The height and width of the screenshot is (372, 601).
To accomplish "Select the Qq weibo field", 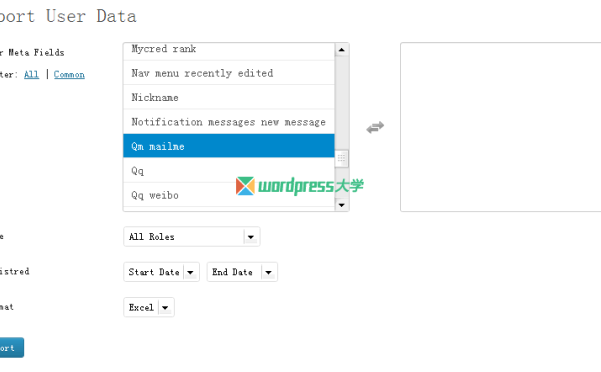I will pos(229,195).
